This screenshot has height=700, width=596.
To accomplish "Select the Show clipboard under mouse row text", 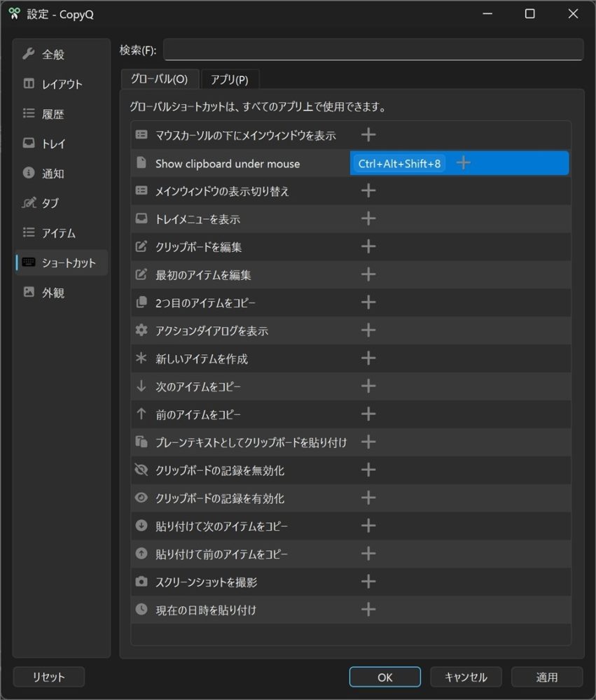I will click(228, 164).
